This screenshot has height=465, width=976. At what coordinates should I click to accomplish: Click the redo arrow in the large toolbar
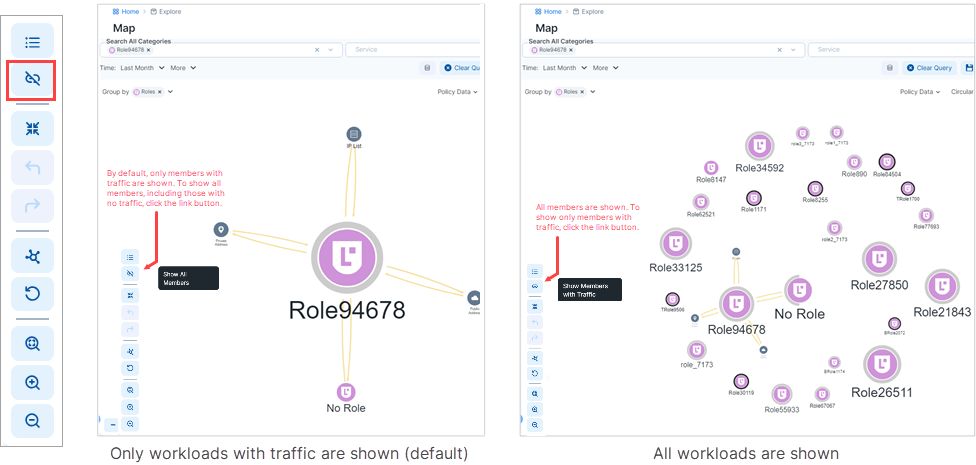coord(32,205)
